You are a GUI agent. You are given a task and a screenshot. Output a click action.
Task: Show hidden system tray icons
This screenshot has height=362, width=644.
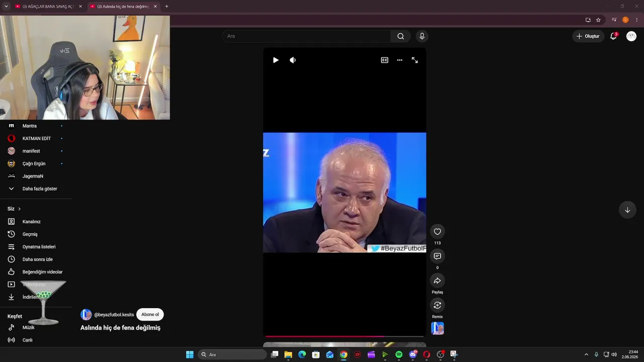pyautogui.click(x=586, y=354)
